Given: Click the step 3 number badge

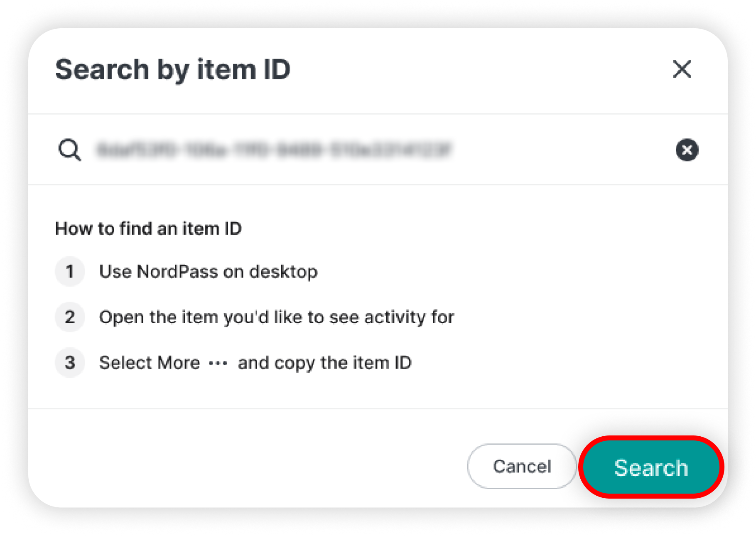Looking at the screenshot, I should [x=70, y=363].
